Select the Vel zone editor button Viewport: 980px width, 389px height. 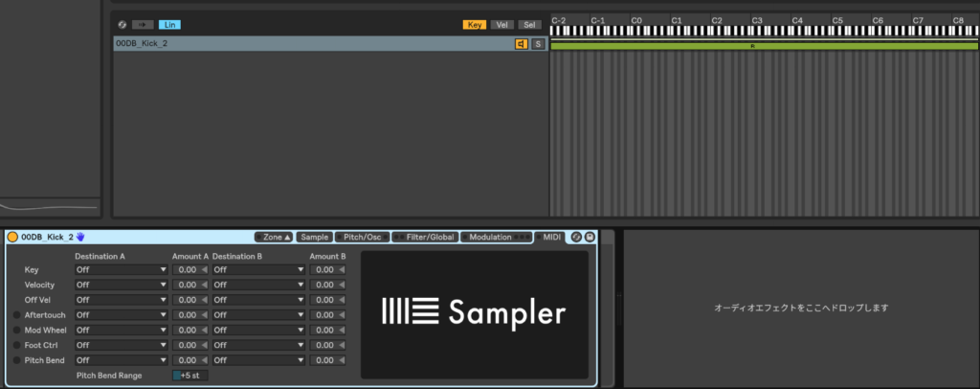pos(501,25)
